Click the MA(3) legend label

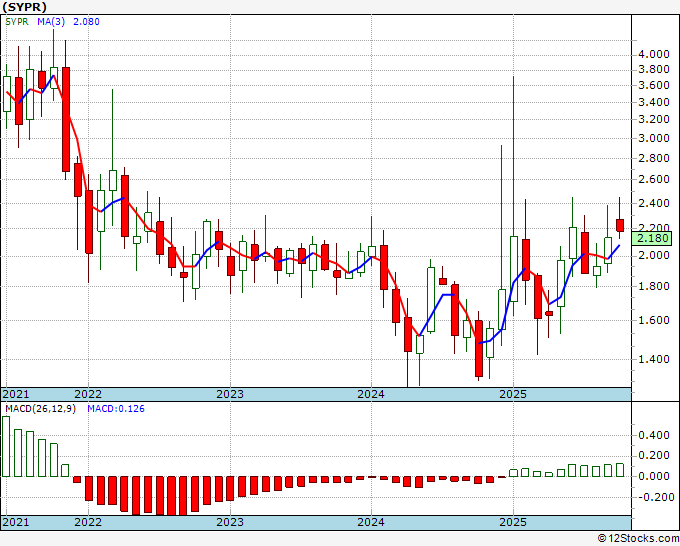(51, 22)
